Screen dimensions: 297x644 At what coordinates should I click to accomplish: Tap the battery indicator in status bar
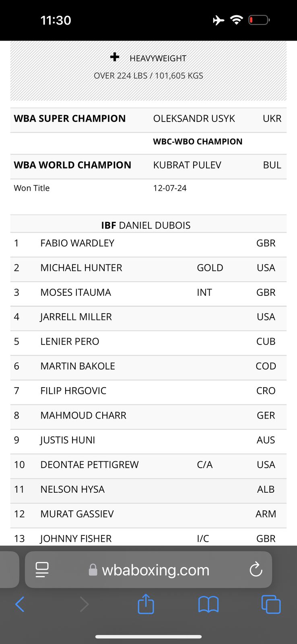coord(259,20)
